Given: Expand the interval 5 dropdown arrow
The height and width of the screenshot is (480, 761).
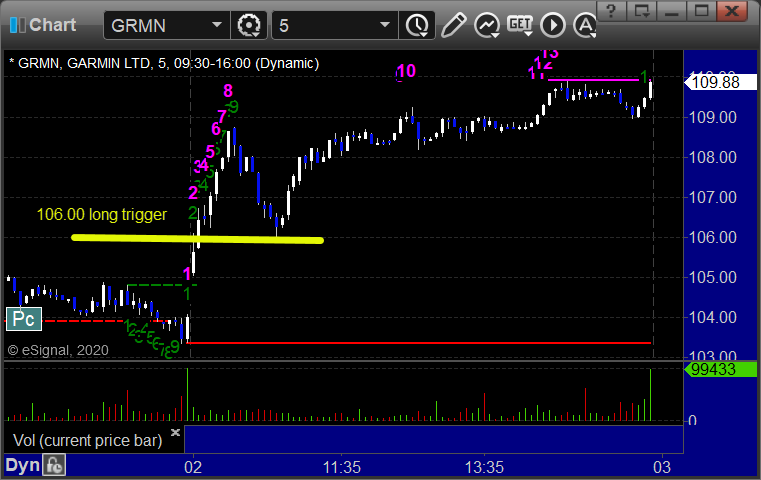Looking at the screenshot, I should tap(385, 25).
